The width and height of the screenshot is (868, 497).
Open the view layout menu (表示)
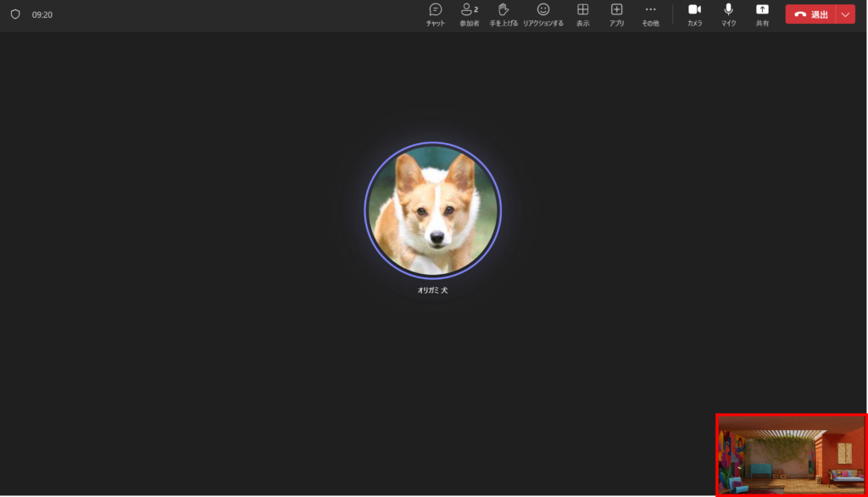(582, 14)
